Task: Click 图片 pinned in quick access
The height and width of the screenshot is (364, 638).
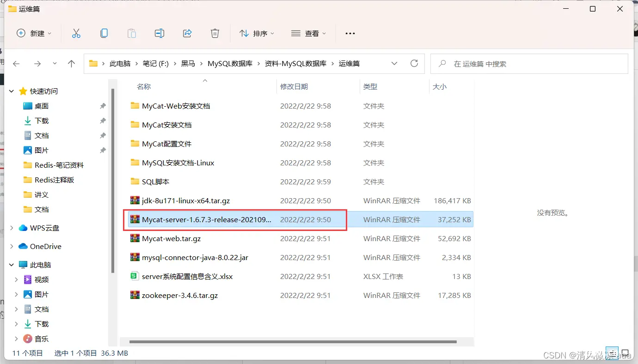Action: point(42,150)
